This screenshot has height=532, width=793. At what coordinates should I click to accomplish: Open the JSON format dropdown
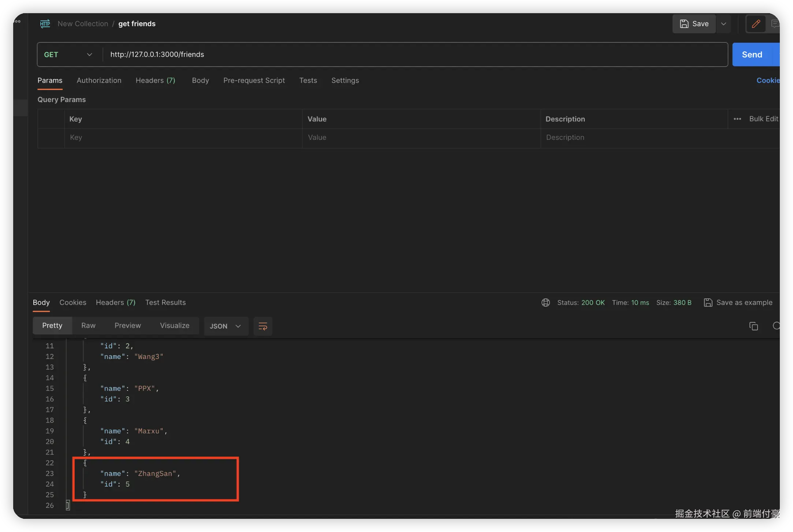225,326
